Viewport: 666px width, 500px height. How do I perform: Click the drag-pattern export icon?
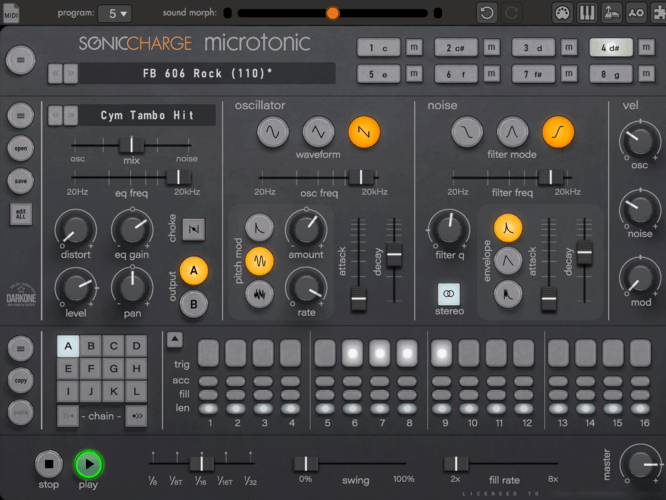(x=612, y=13)
